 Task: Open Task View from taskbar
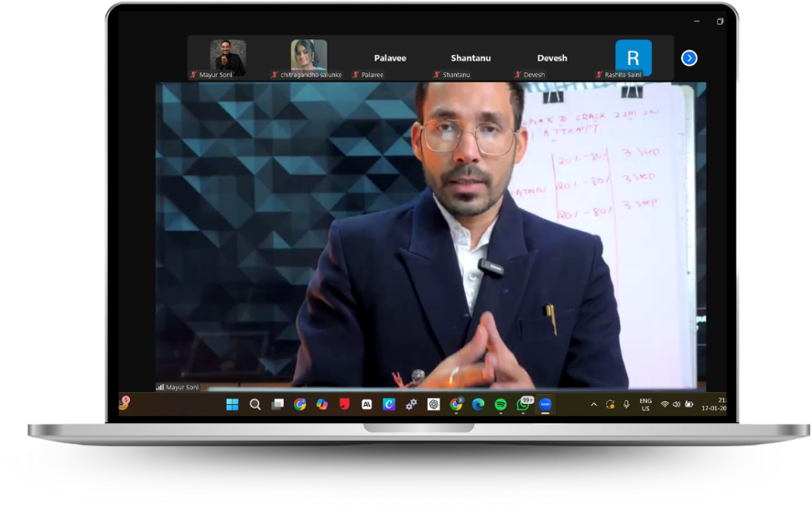(x=277, y=404)
